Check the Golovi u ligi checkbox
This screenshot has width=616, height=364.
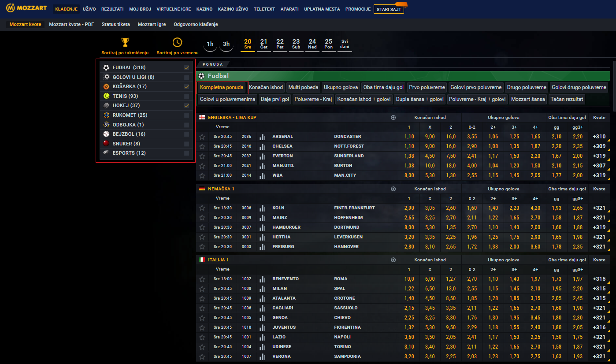point(187,77)
